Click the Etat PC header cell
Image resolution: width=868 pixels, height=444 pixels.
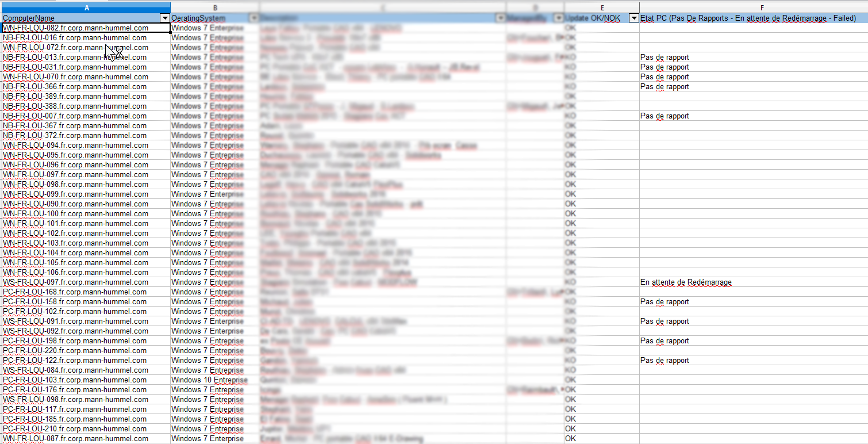coord(747,18)
